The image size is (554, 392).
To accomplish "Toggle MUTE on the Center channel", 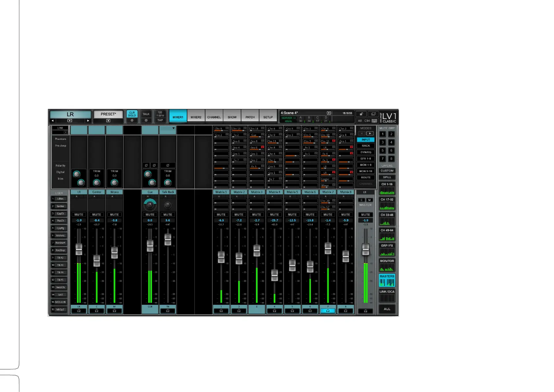I will (x=97, y=215).
